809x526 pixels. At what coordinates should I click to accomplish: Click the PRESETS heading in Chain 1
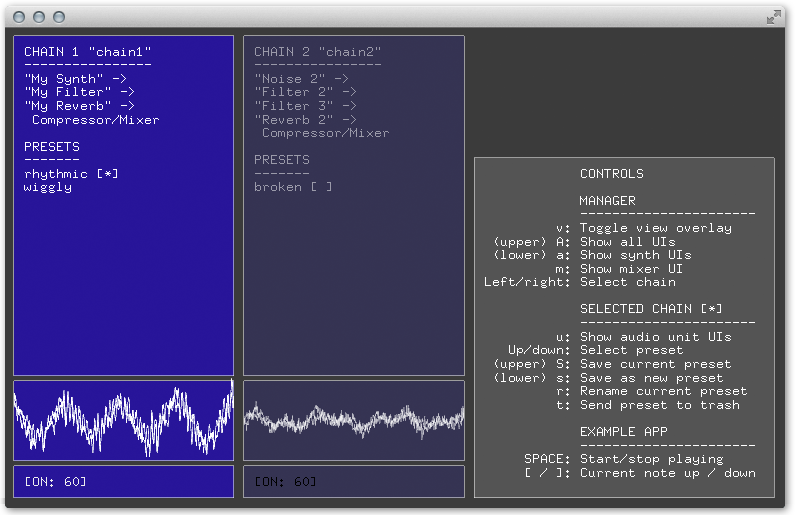(x=52, y=147)
